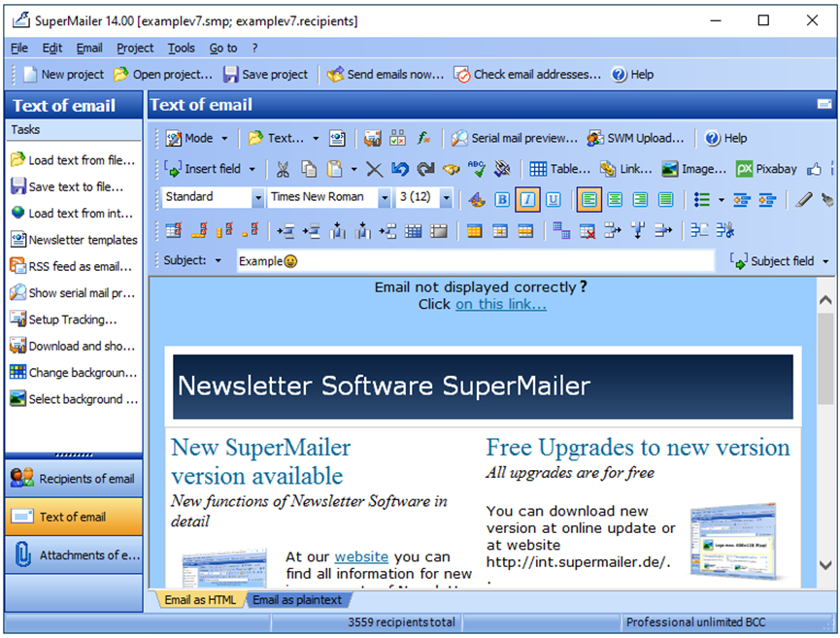Click the editor scrollbar down arrow
The width and height of the screenshot is (840, 638).
click(825, 564)
